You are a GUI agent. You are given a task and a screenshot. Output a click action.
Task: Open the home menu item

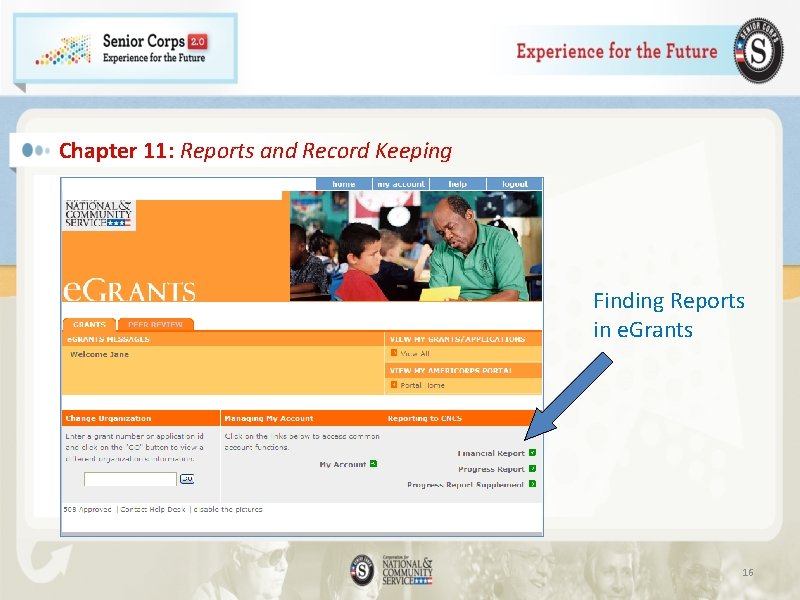(x=344, y=184)
